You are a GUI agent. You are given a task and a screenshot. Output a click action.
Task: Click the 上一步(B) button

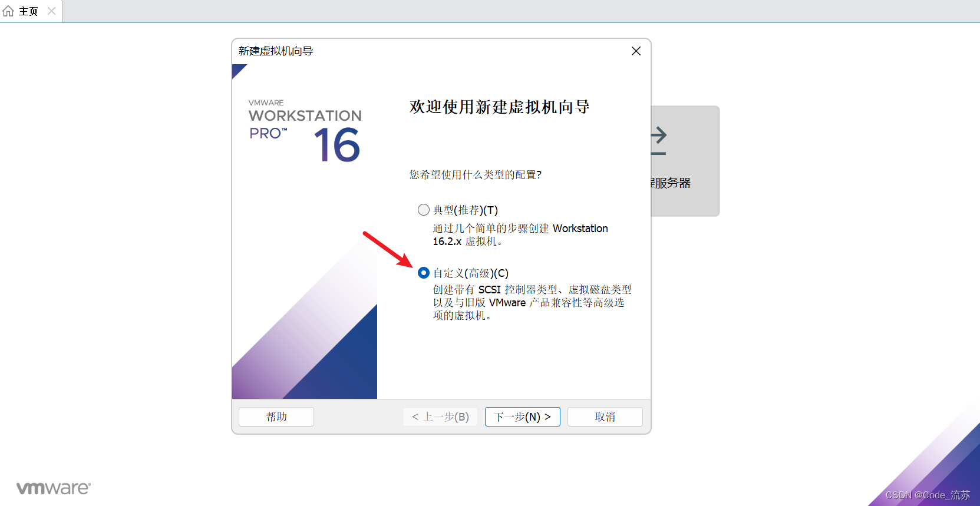(x=440, y=416)
